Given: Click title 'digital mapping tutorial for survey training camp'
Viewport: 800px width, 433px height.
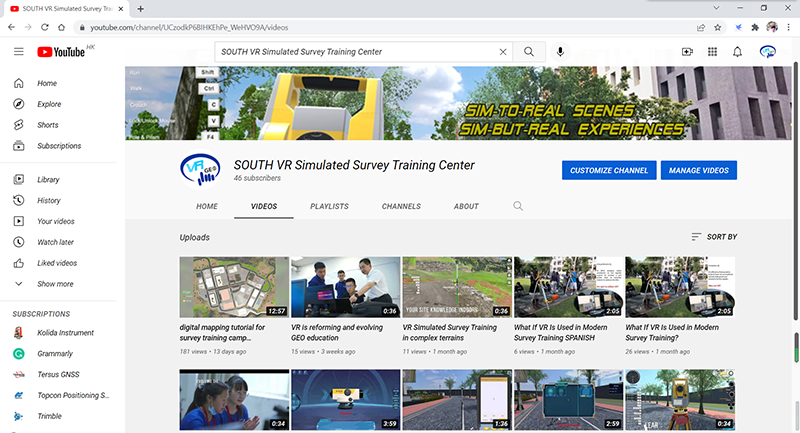Looking at the screenshot, I should coord(222,333).
